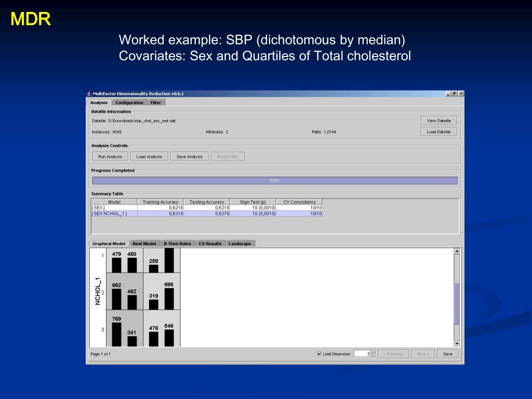Viewport: 532px width, 399px height.
Task: Click Save button below graphical model
Action: pos(447,354)
